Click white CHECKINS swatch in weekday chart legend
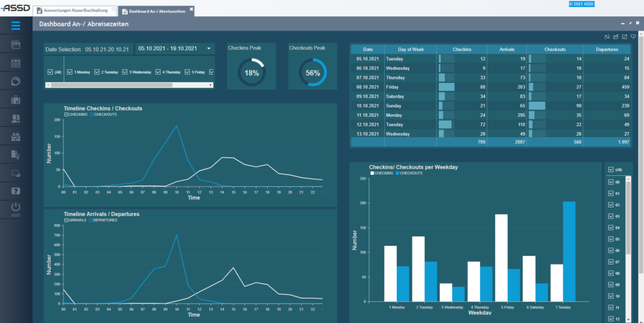The image size is (644, 323). [x=372, y=173]
